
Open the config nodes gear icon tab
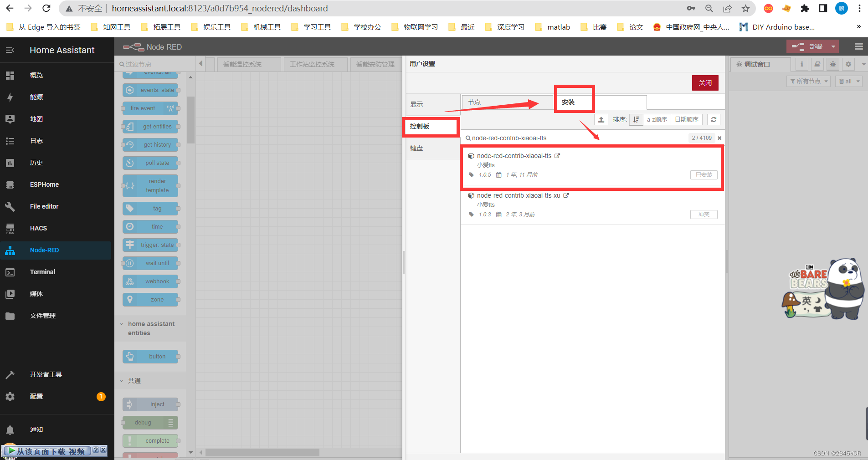click(848, 64)
